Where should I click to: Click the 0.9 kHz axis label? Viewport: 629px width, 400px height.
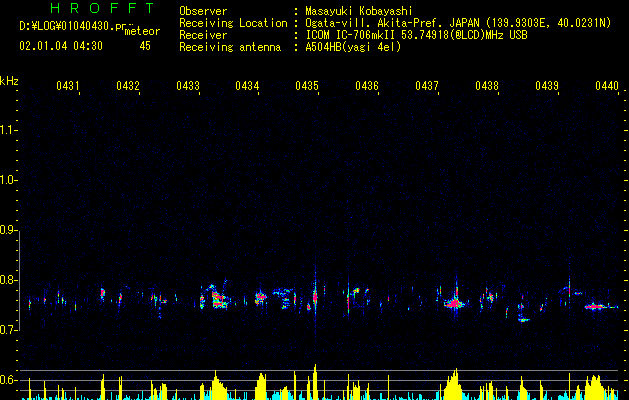pos(8,230)
